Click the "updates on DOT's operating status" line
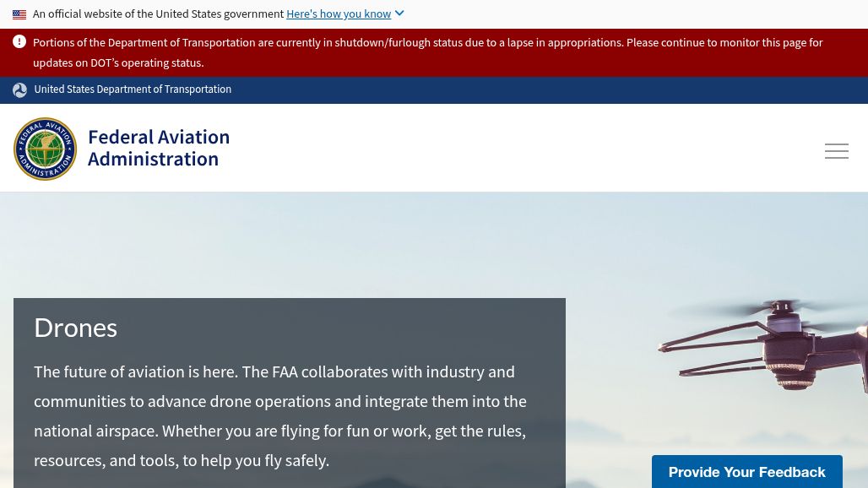 pyautogui.click(x=118, y=62)
